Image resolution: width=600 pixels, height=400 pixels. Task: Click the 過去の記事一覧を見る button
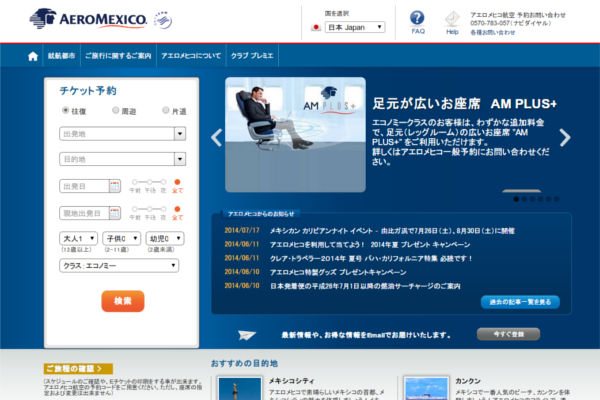[520, 302]
